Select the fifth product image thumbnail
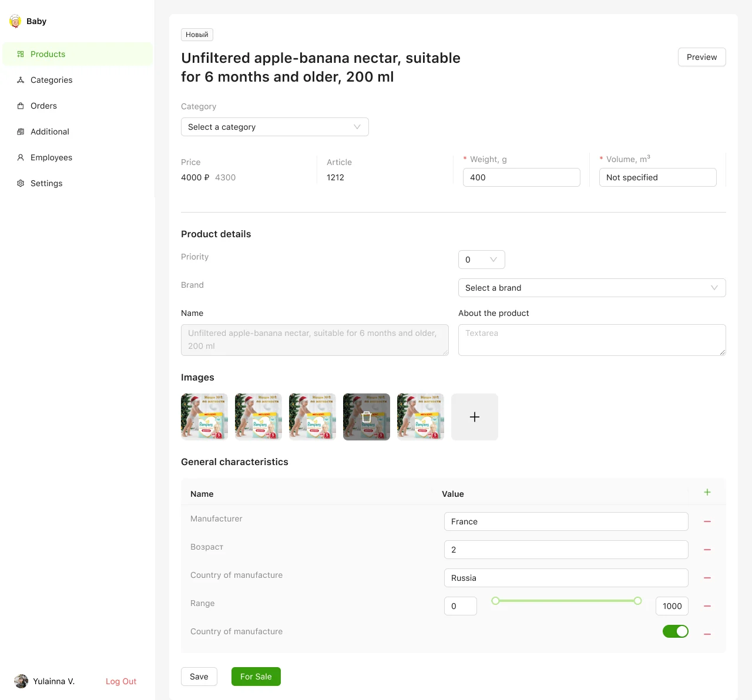Image resolution: width=752 pixels, height=700 pixels. point(421,417)
